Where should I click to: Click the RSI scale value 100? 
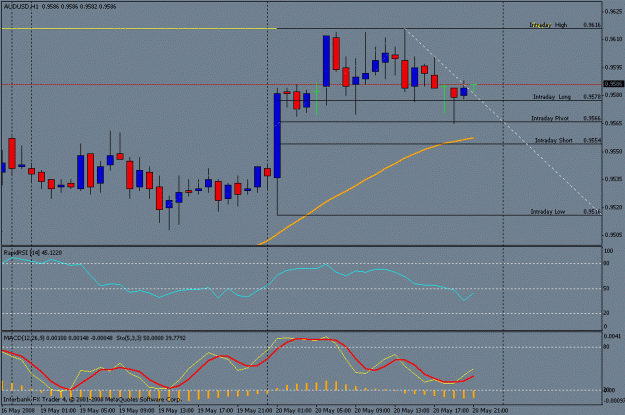point(609,251)
